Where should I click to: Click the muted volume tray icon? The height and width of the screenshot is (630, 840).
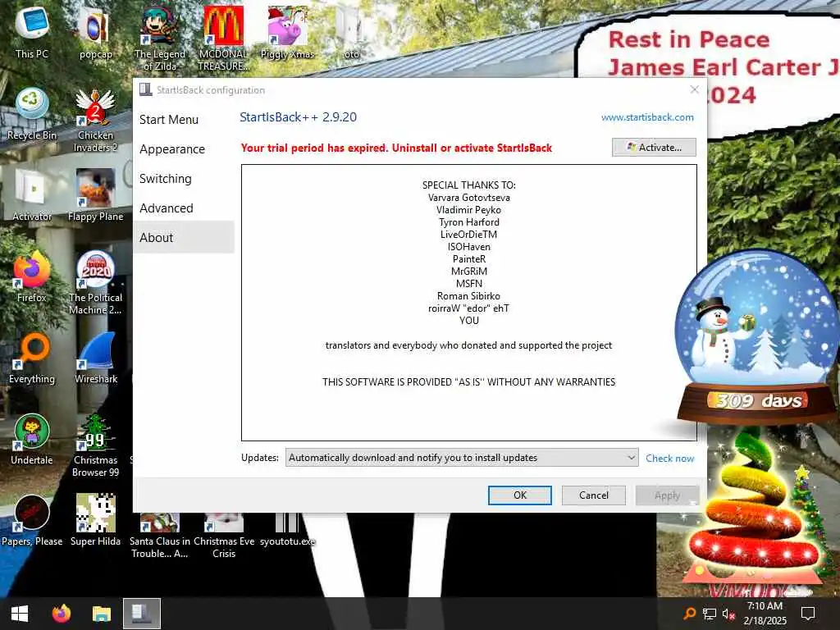[x=728, y=614]
